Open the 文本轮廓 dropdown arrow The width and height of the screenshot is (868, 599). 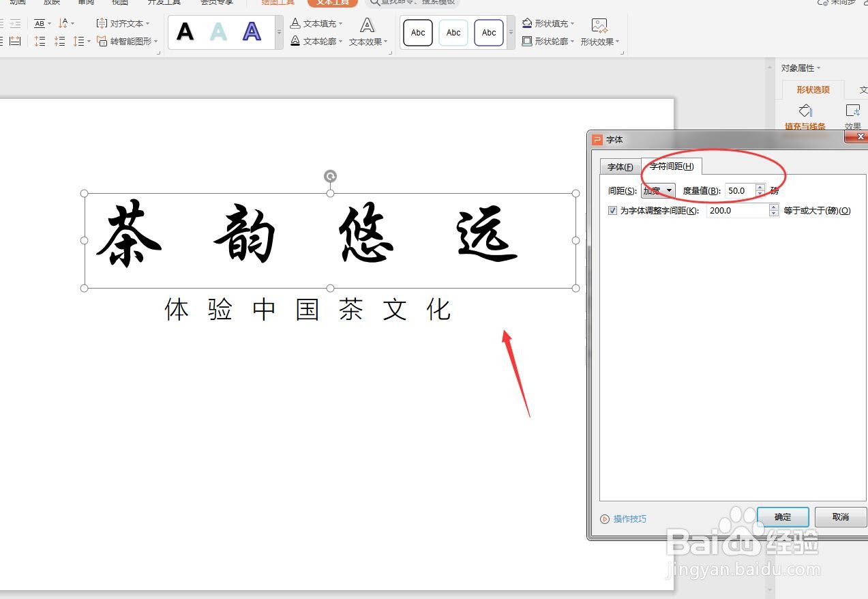341,42
